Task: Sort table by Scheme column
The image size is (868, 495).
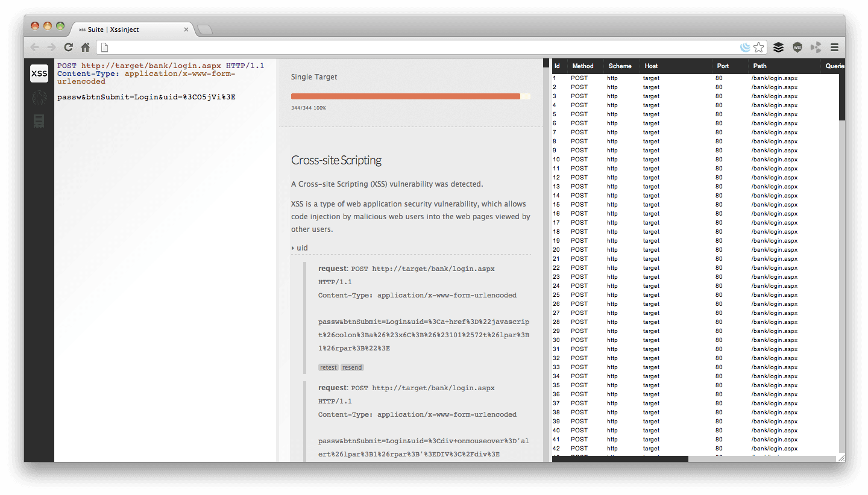Action: tap(620, 66)
